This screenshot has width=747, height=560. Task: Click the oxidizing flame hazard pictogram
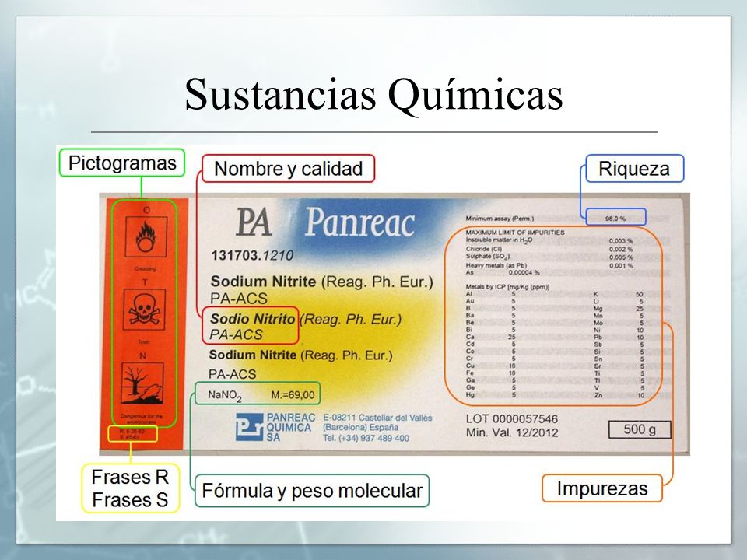[146, 236]
